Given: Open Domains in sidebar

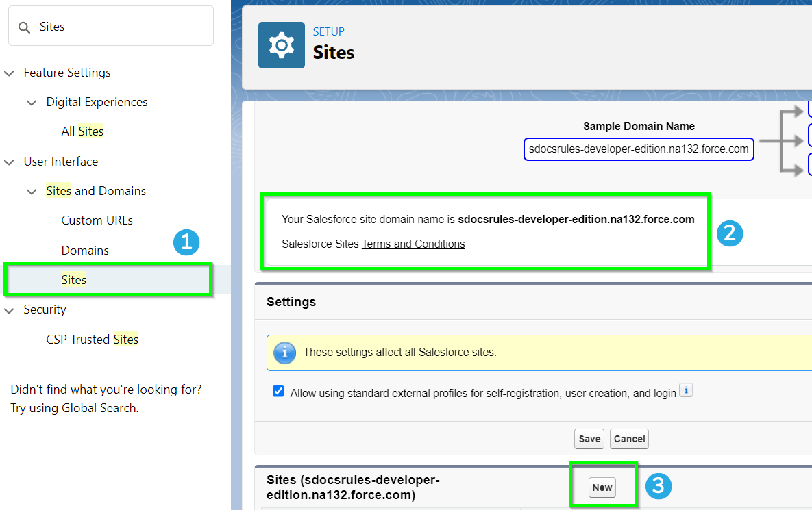Looking at the screenshot, I should pyautogui.click(x=85, y=251).
